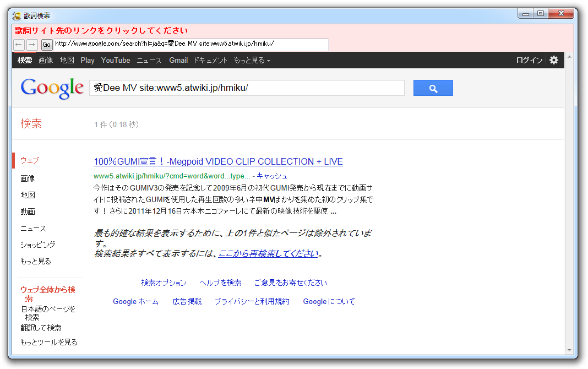
Task: Click ウェブ全体から検索 filter
Action: (x=48, y=294)
